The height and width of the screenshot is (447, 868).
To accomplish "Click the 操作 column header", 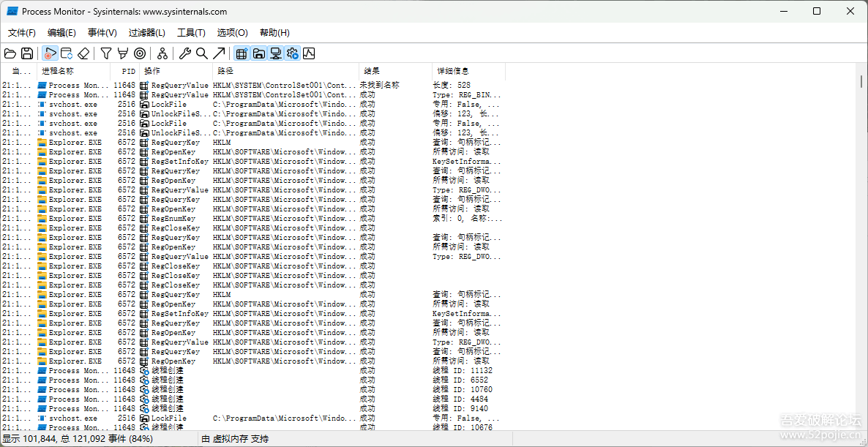I will click(x=176, y=72).
